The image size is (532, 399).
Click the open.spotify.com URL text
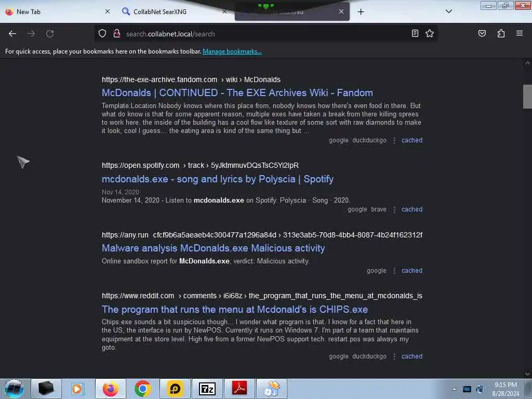140,165
